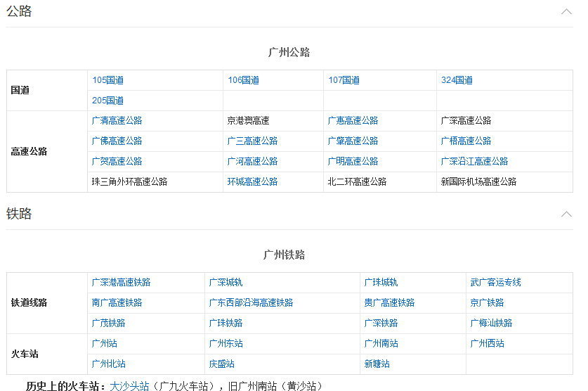This screenshot has width=588, height=391.
Task: Click the 环城高速公路 link
Action: click(x=252, y=182)
